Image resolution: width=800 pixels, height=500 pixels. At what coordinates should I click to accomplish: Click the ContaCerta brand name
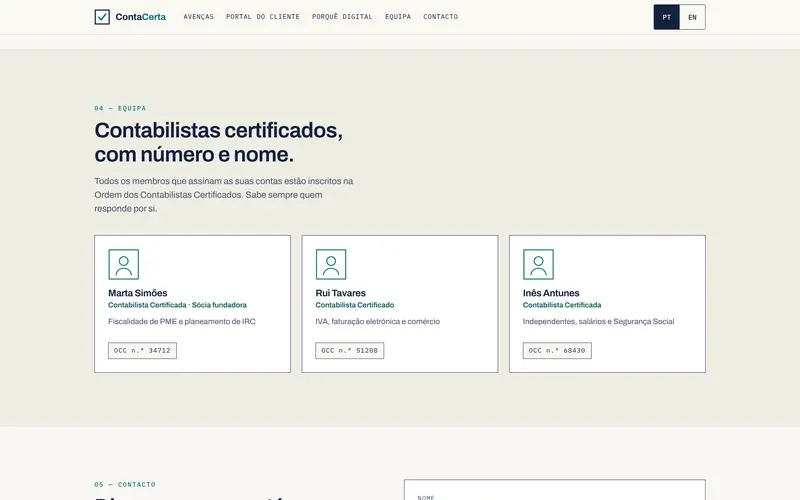[x=140, y=17]
